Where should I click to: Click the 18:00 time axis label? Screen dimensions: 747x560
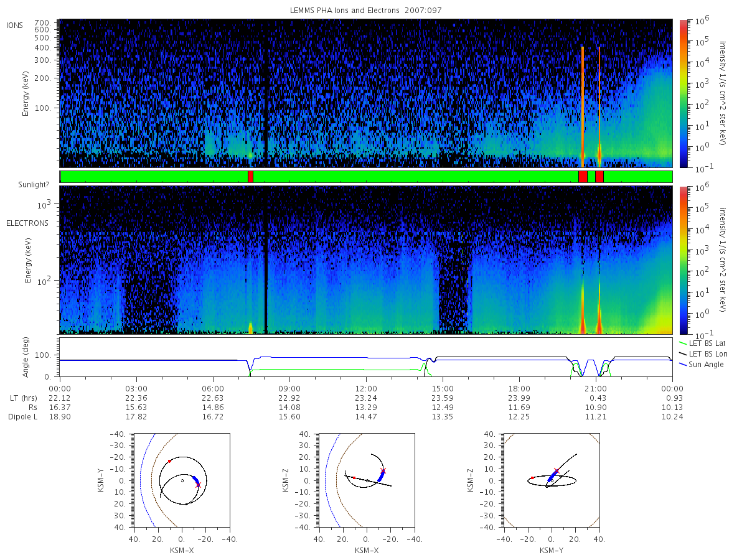519,388
